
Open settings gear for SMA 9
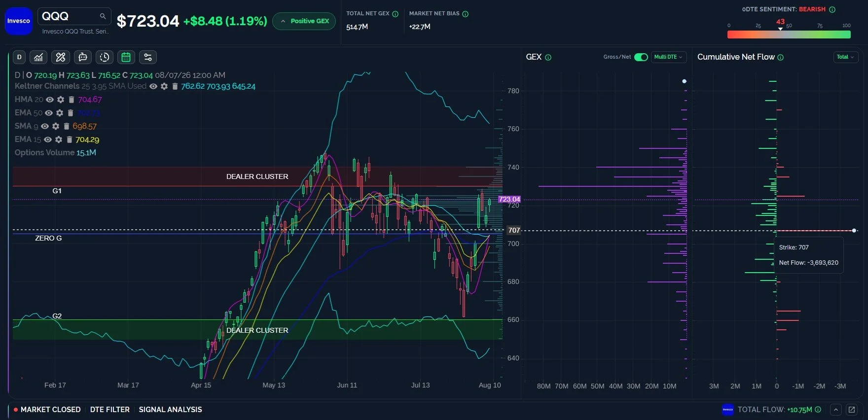click(56, 126)
